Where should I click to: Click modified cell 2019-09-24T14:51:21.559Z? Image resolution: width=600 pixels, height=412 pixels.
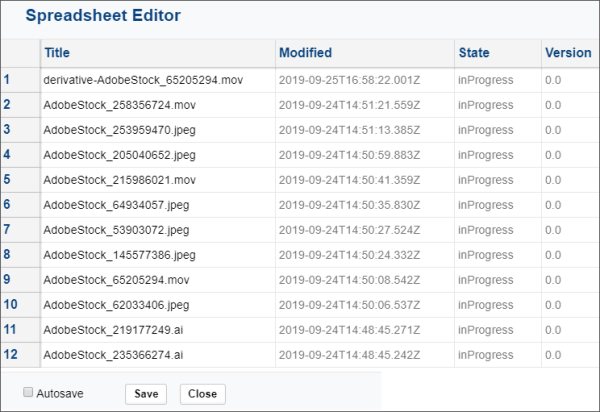coord(365,105)
